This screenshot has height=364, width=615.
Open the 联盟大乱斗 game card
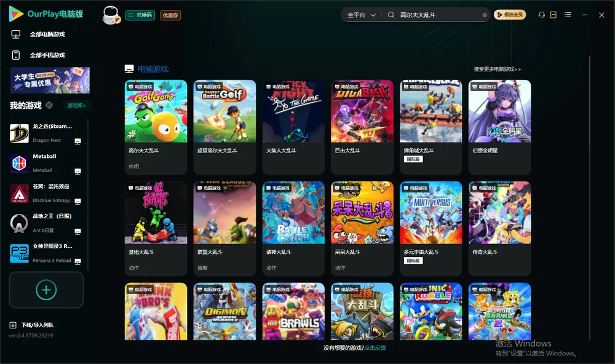tap(224, 229)
